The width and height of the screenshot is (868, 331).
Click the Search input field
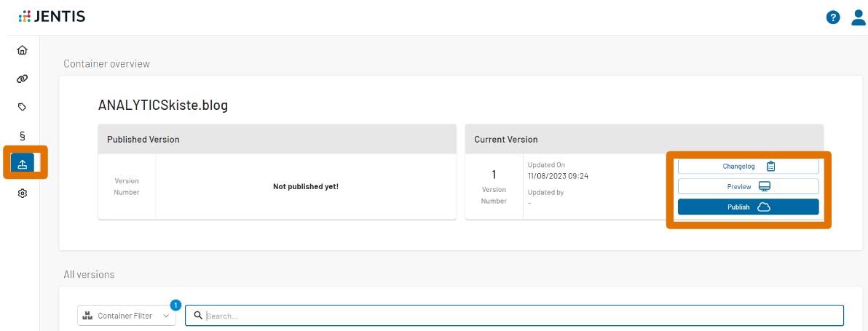(x=514, y=316)
